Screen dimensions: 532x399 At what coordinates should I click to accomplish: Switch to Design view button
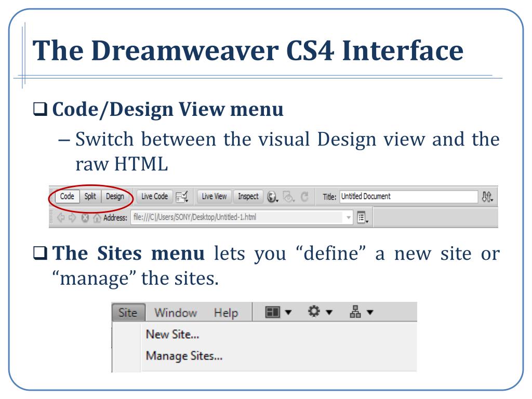point(115,196)
